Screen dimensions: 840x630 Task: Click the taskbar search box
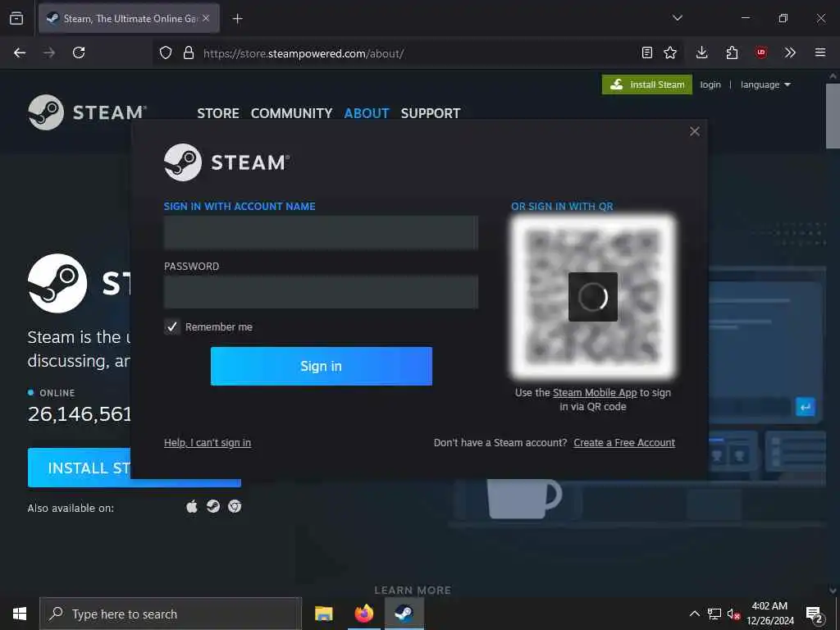pyautogui.click(x=171, y=614)
